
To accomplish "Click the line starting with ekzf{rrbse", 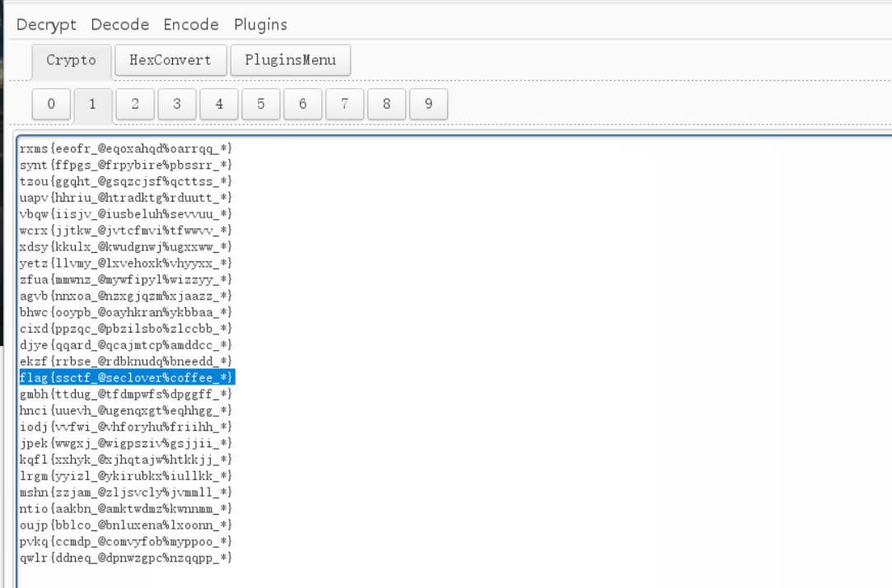I will click(126, 361).
